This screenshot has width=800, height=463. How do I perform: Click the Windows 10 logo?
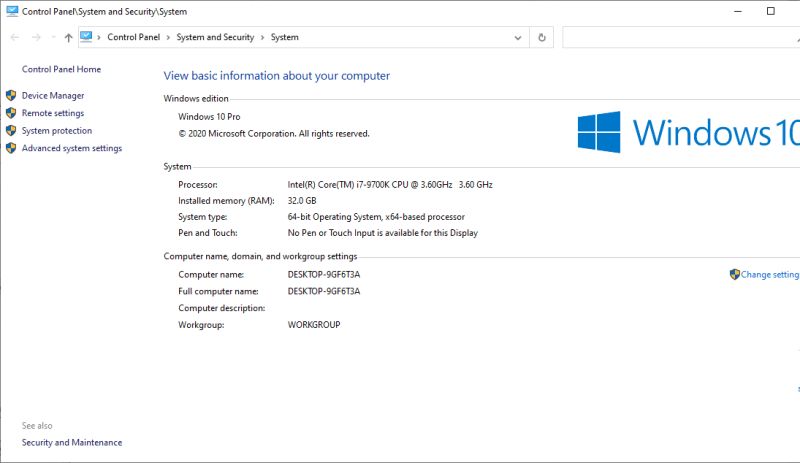[688, 132]
